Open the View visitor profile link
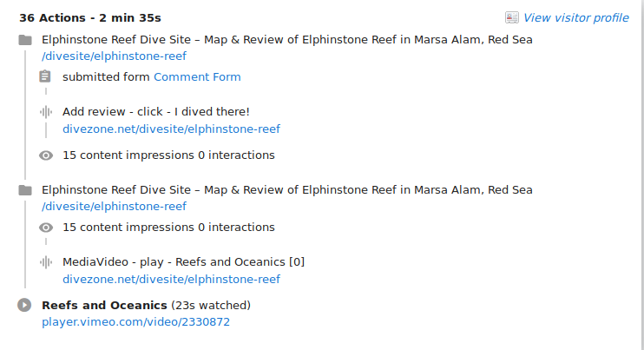 pos(575,17)
